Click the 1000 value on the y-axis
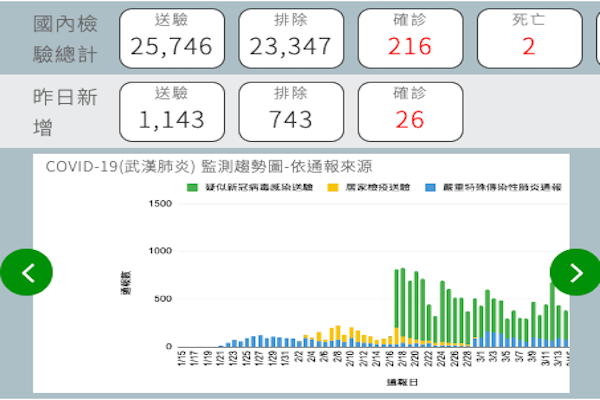 pyautogui.click(x=160, y=251)
